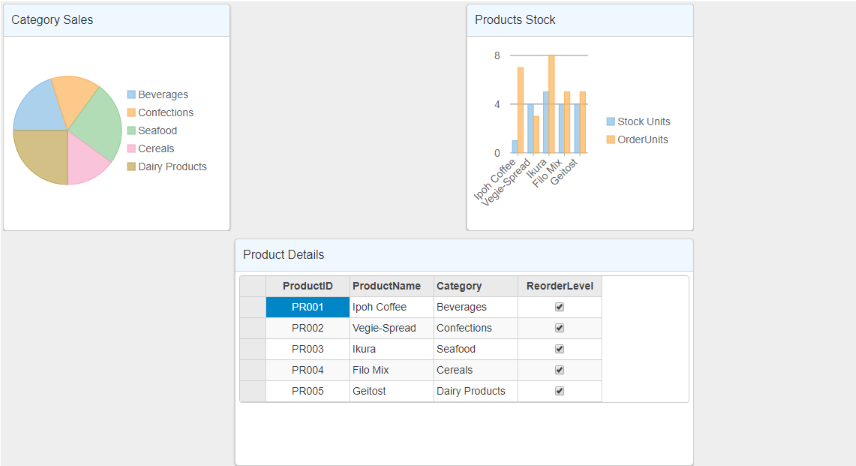Viewport: 856px width, 466px height.
Task: Click the Category Sales panel title
Action: click(x=52, y=20)
